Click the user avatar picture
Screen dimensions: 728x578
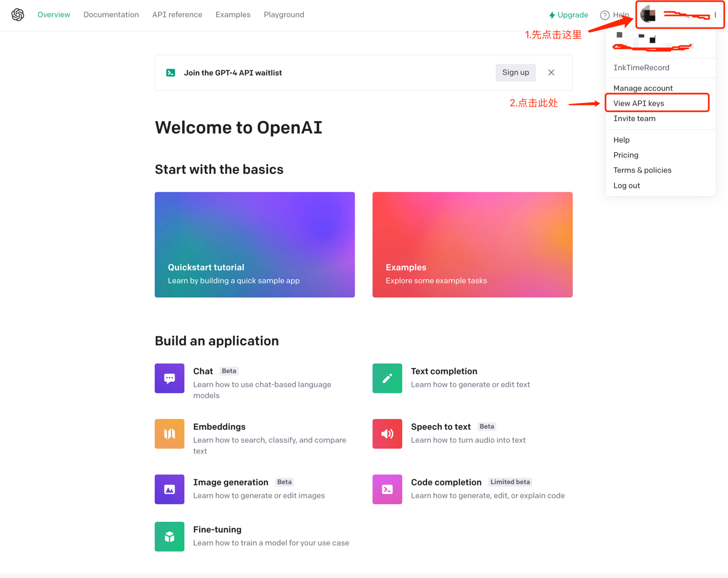pyautogui.click(x=648, y=14)
